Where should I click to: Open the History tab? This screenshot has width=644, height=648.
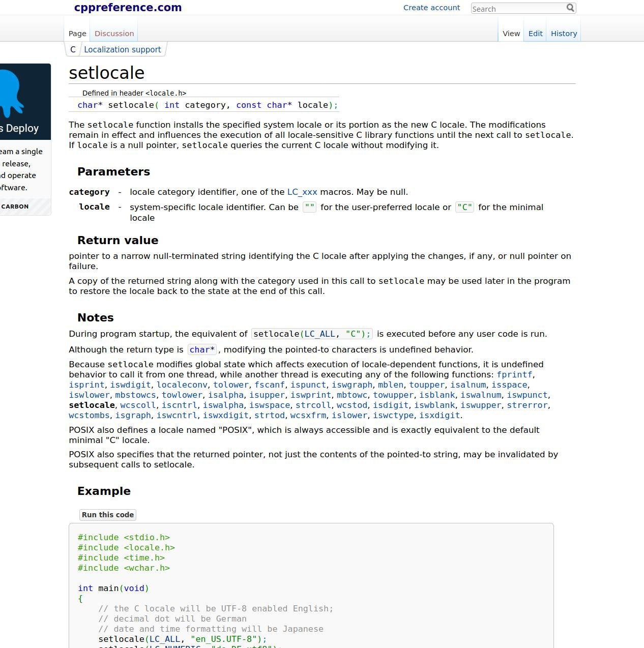pos(564,34)
